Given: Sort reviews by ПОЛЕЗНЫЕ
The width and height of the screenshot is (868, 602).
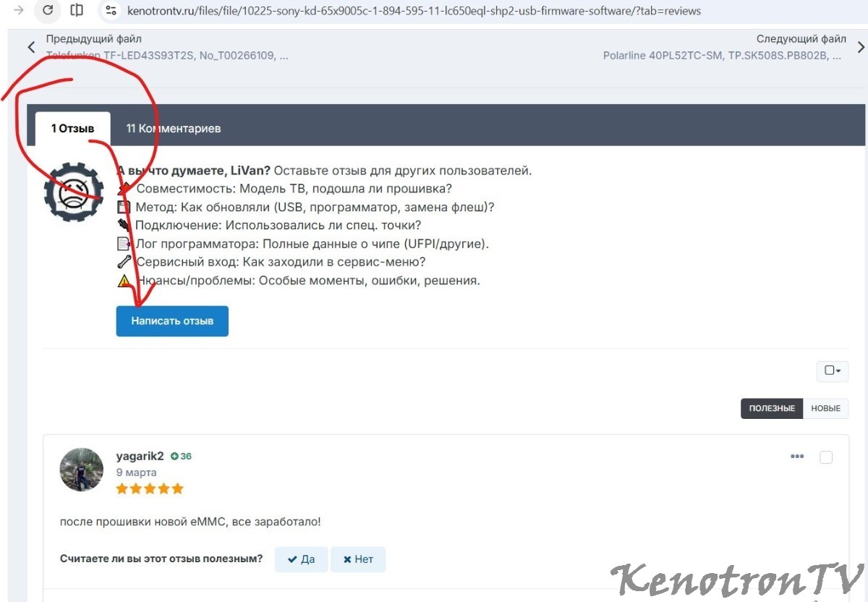Looking at the screenshot, I should pyautogui.click(x=772, y=408).
